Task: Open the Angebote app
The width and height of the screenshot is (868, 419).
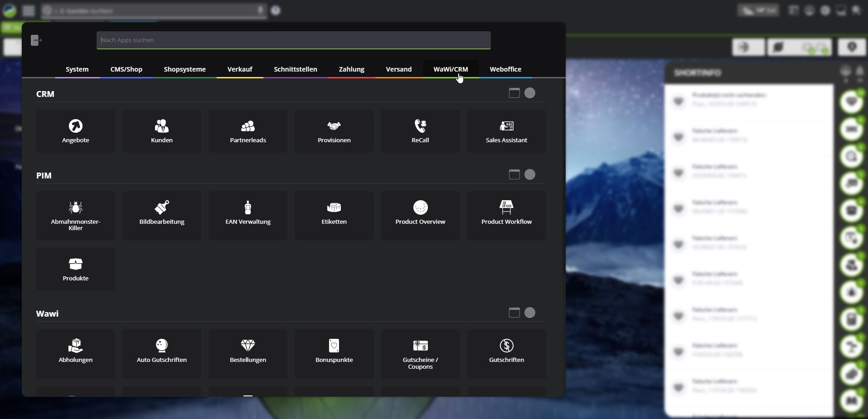Action: click(x=76, y=131)
